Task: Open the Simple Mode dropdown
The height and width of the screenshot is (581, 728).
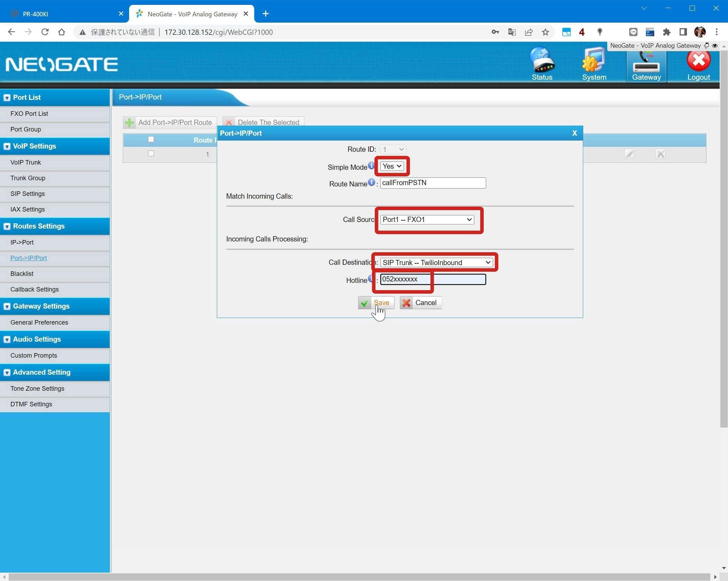Action: click(x=392, y=166)
